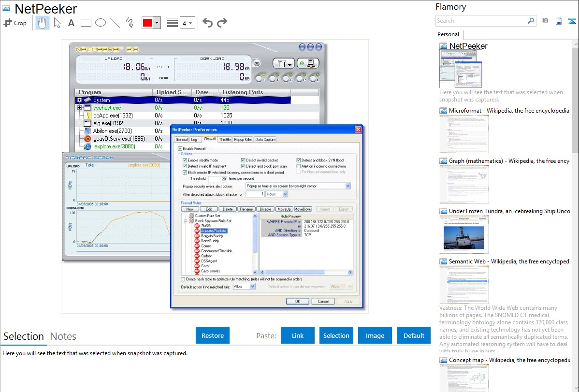Pick the rectangle shape tool

[x=86, y=23]
